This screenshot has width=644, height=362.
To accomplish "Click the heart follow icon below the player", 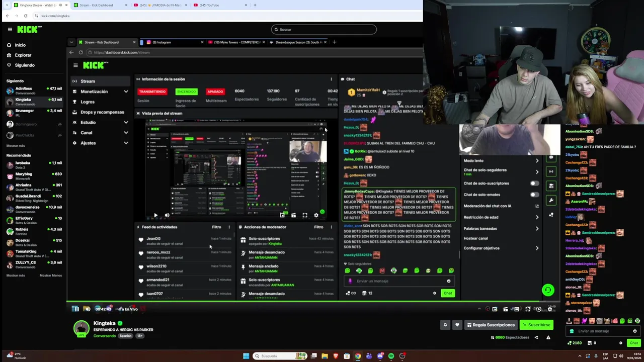I will pyautogui.click(x=457, y=325).
